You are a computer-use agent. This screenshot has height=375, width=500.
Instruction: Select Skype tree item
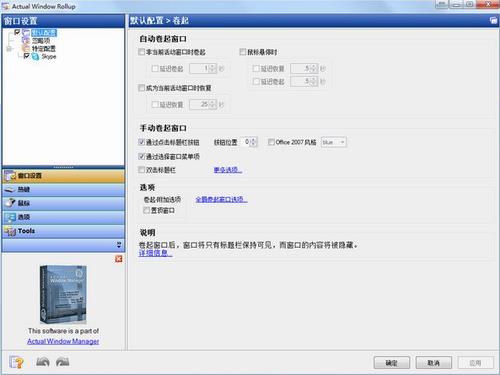(49, 57)
